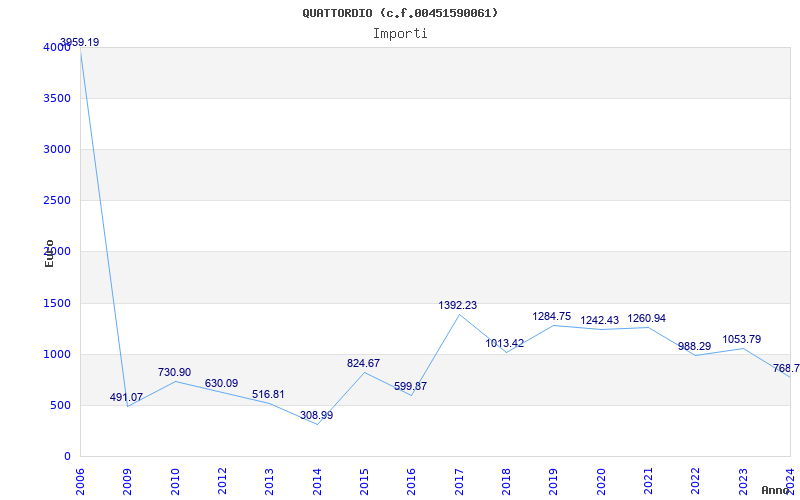Viewport: 800px width, 500px height.
Task: Select the 1260.94 data label
Action: point(646,318)
